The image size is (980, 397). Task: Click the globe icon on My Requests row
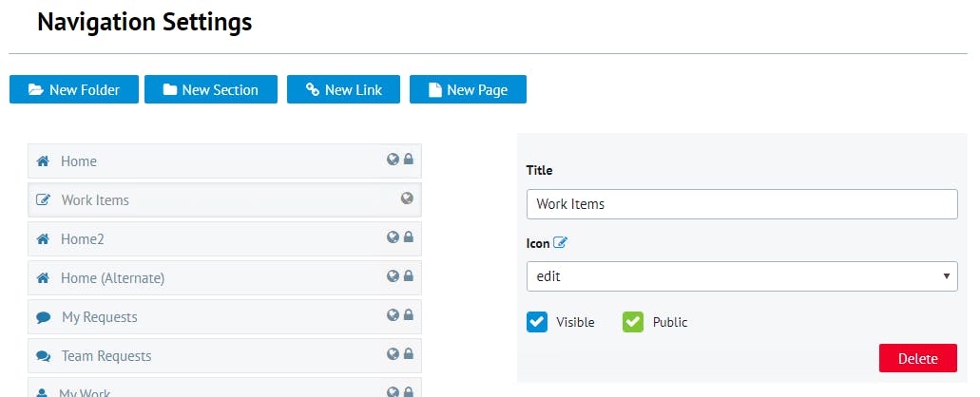(393, 315)
